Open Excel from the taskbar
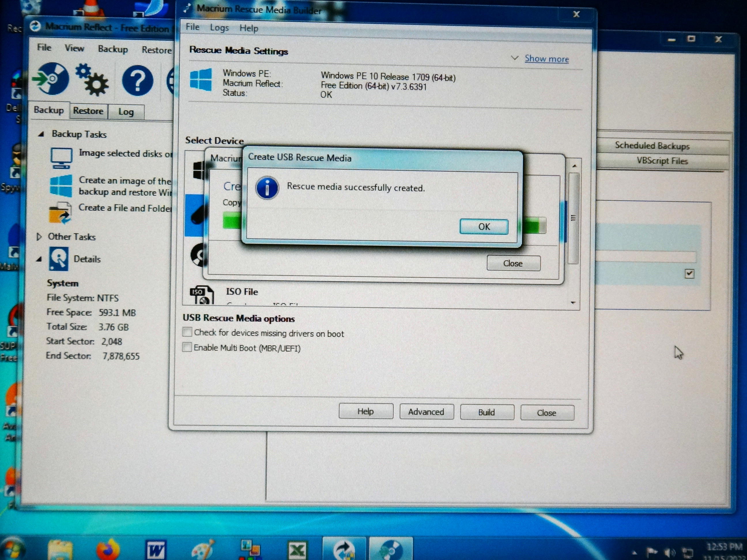The width and height of the screenshot is (747, 560). tap(297, 551)
